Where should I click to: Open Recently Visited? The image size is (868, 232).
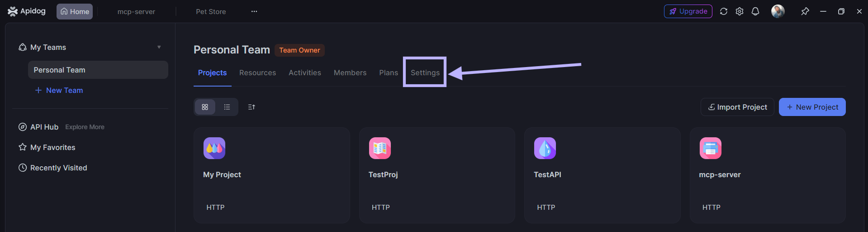click(x=59, y=168)
